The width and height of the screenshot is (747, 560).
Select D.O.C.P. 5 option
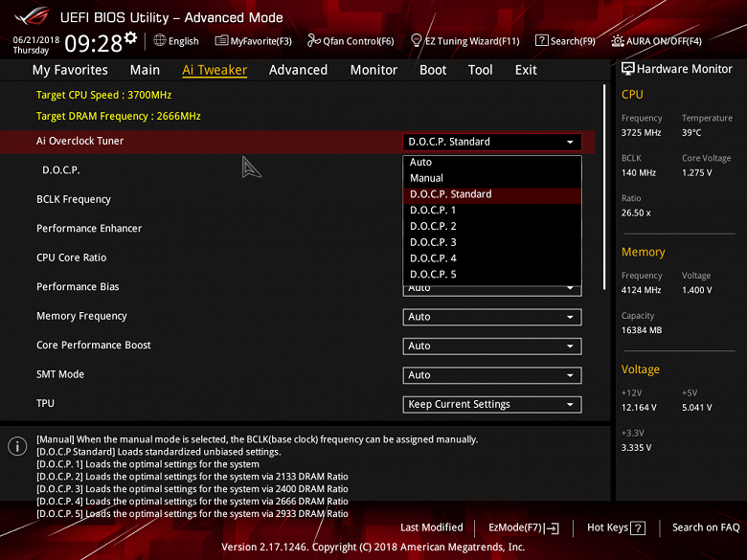point(492,275)
